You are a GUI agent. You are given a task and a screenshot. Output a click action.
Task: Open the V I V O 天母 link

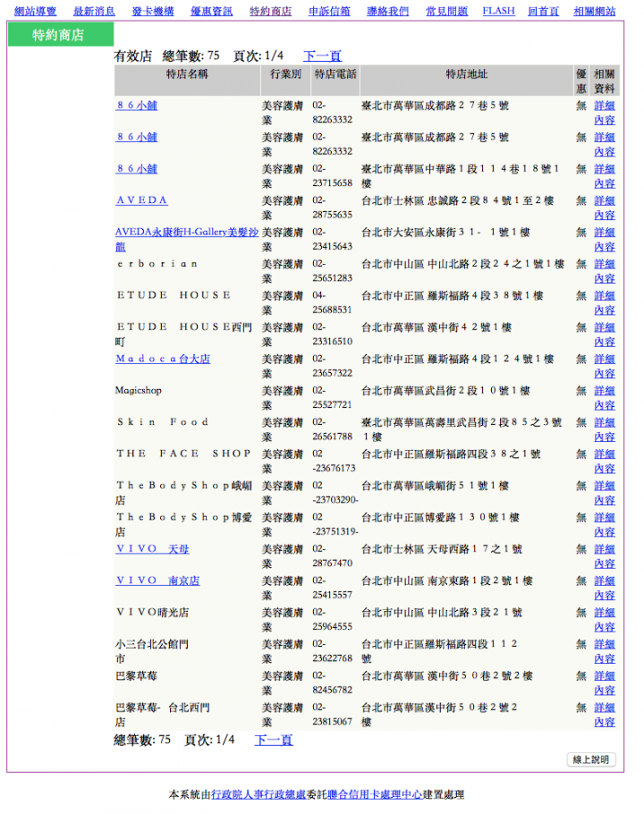(x=153, y=548)
